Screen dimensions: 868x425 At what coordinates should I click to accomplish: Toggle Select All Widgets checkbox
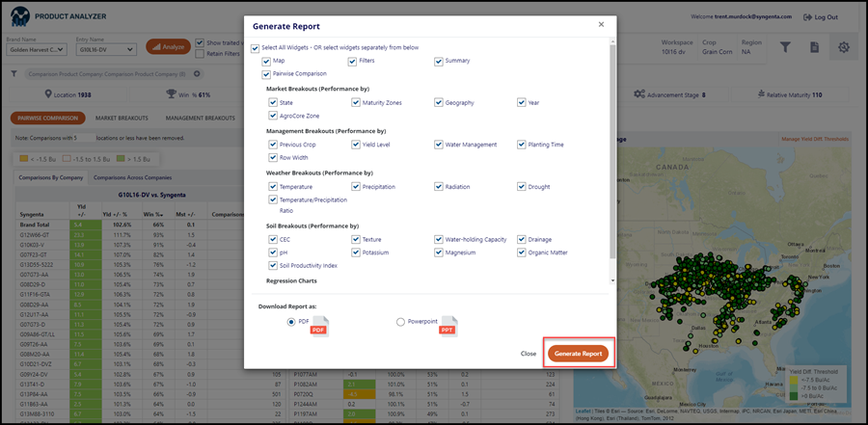pyautogui.click(x=256, y=48)
